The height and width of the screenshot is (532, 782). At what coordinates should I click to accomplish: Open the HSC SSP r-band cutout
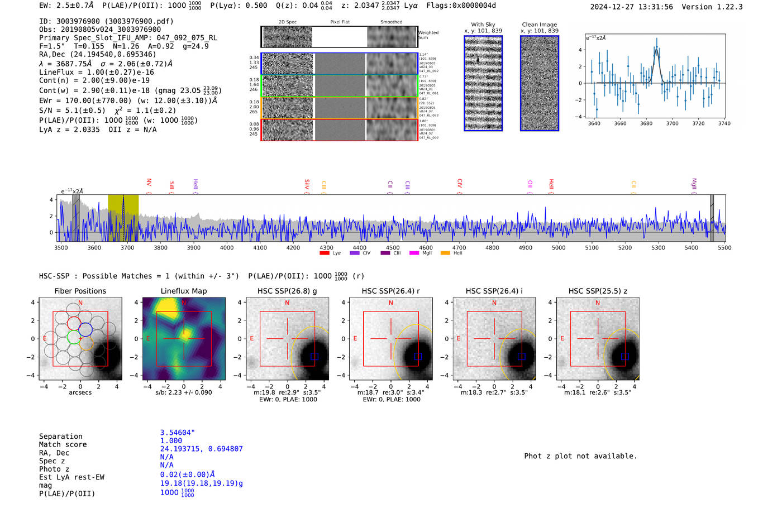tap(390, 338)
